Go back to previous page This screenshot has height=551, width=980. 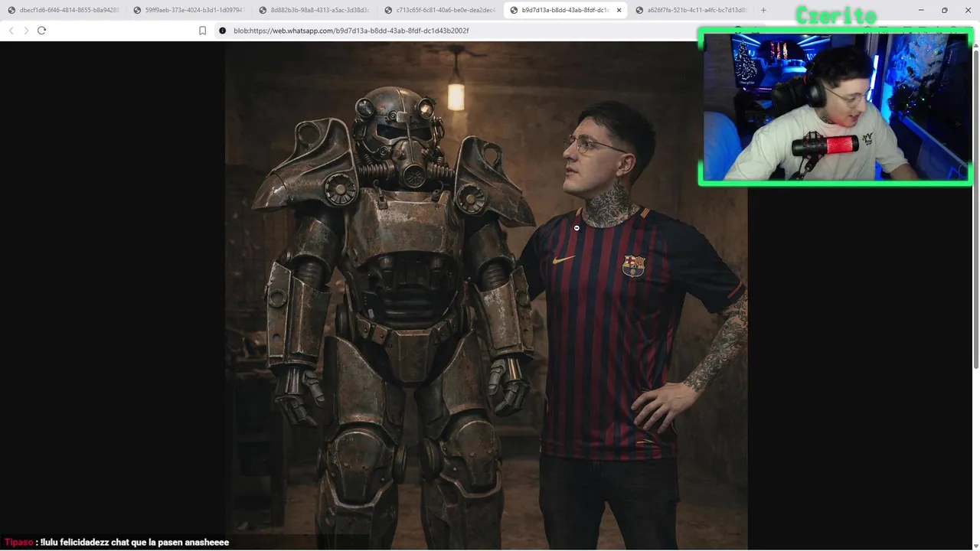point(11,31)
